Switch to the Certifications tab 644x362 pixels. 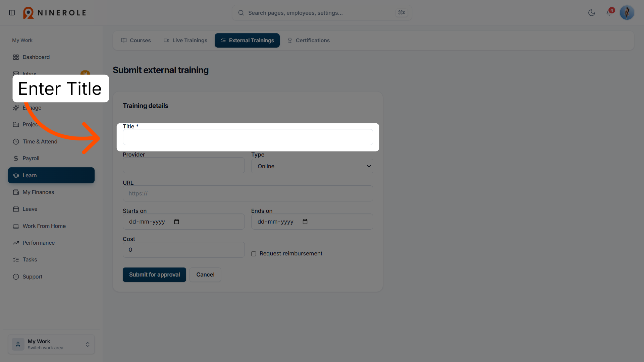point(309,40)
